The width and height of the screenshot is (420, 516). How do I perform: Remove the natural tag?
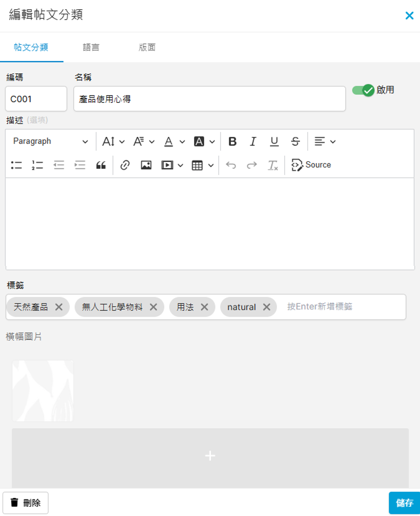(x=267, y=307)
